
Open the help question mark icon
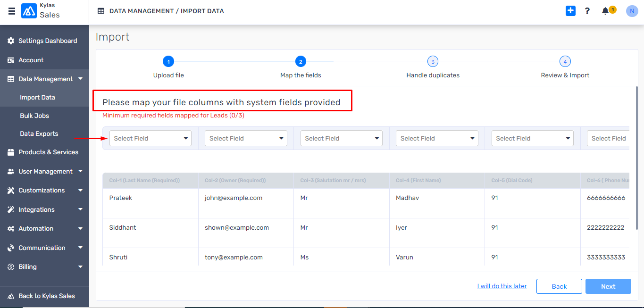click(587, 10)
